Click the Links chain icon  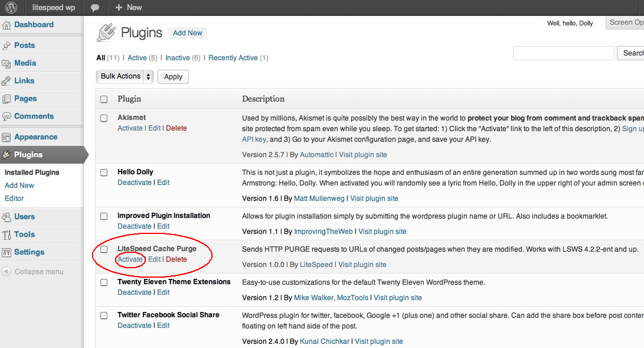click(6, 81)
